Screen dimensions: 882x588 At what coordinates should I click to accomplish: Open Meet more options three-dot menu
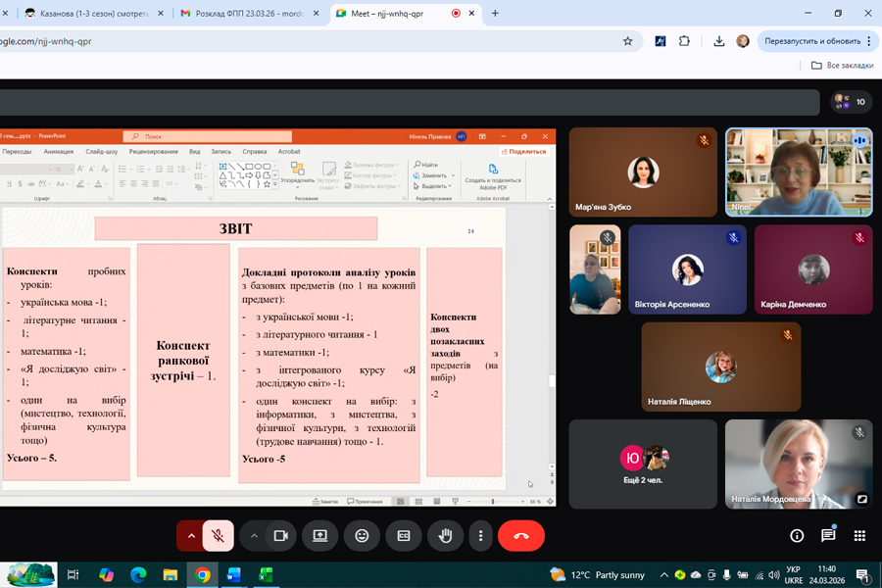click(479, 536)
